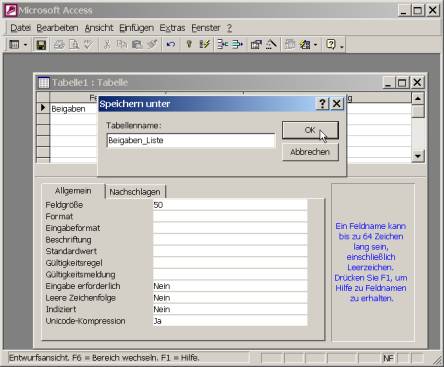
Task: Open the Fenster menu
Action: [206, 28]
